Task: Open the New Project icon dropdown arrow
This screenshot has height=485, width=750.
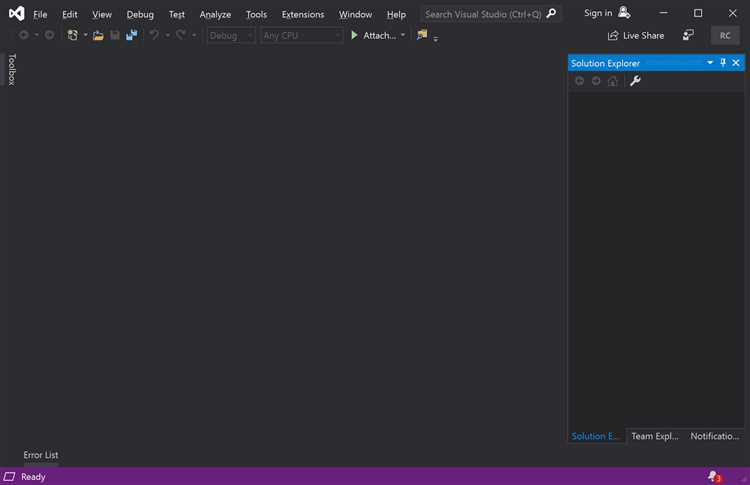Action: click(x=85, y=35)
